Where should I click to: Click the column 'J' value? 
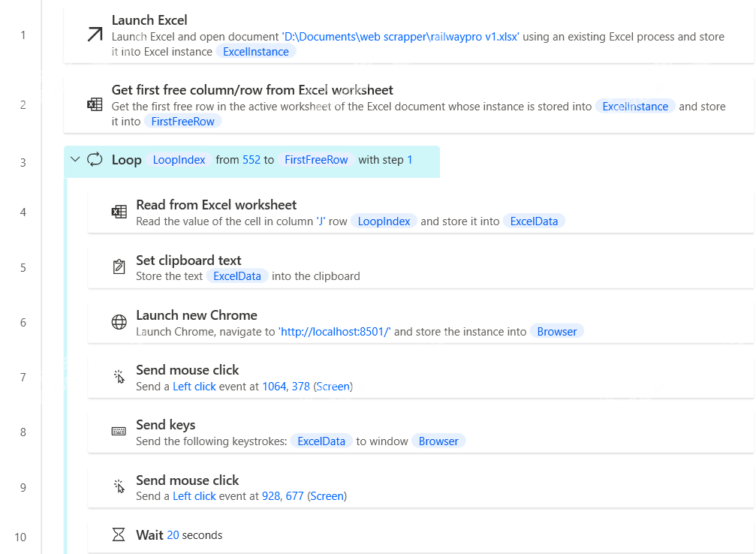321,221
